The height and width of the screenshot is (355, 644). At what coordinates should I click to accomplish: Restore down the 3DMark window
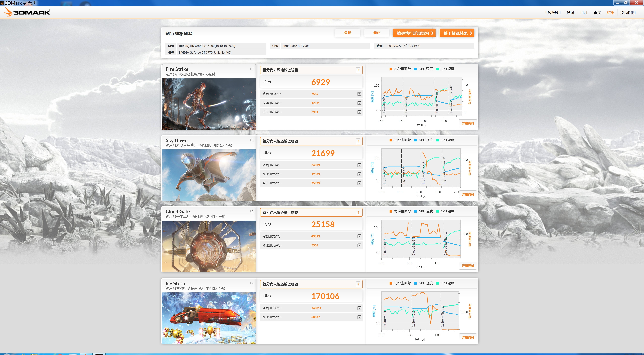(x=626, y=3)
